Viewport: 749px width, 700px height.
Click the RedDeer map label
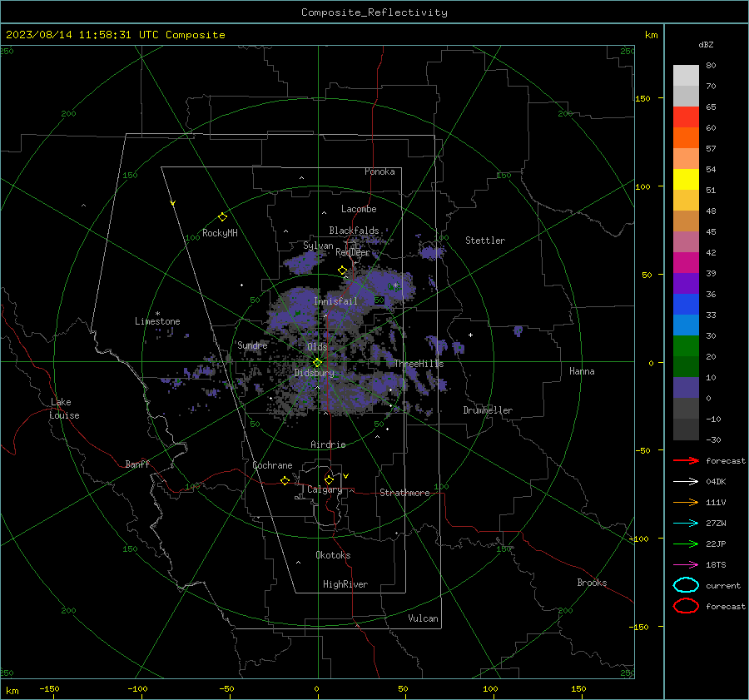pos(353,252)
